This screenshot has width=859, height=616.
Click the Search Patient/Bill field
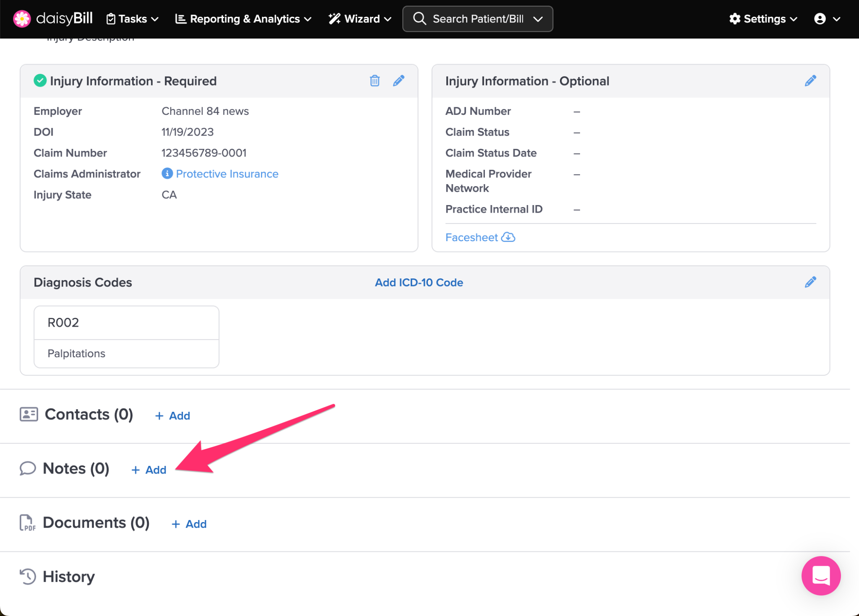click(x=478, y=19)
